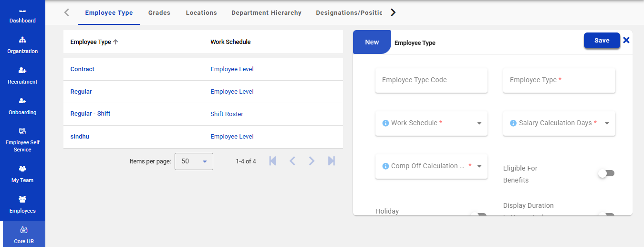Enable the Eligible For Benefits toggle

tap(606, 173)
